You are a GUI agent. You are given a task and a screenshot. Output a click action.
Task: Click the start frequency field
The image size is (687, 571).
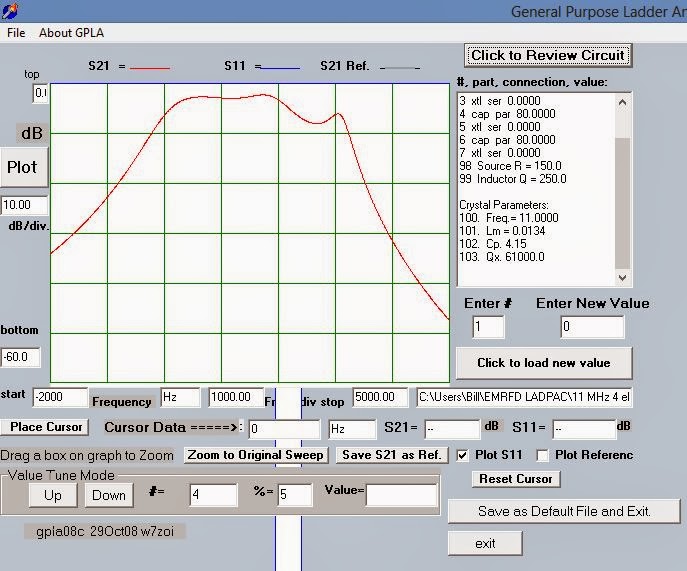[59, 398]
